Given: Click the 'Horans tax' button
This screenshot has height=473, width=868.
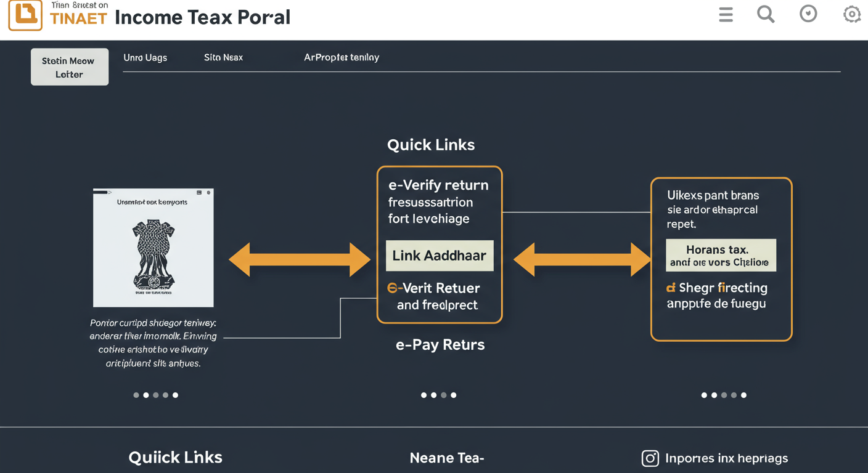Looking at the screenshot, I should (721, 255).
